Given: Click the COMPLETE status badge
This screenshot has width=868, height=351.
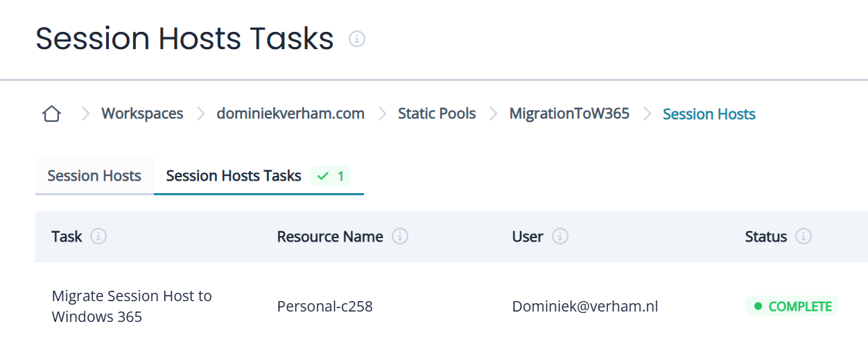Looking at the screenshot, I should click(x=792, y=306).
